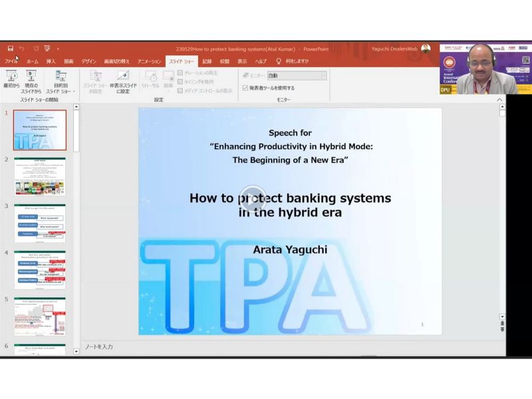This screenshot has width=532, height=399.
Task: Click the start-from-beginning presentation icon in quick access
Action: click(x=47, y=49)
